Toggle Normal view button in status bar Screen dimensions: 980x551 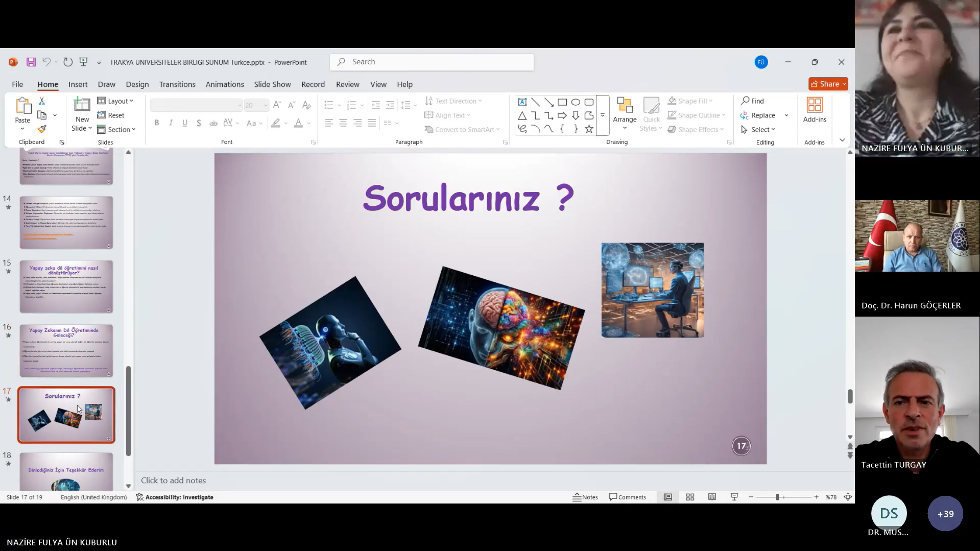coord(667,497)
